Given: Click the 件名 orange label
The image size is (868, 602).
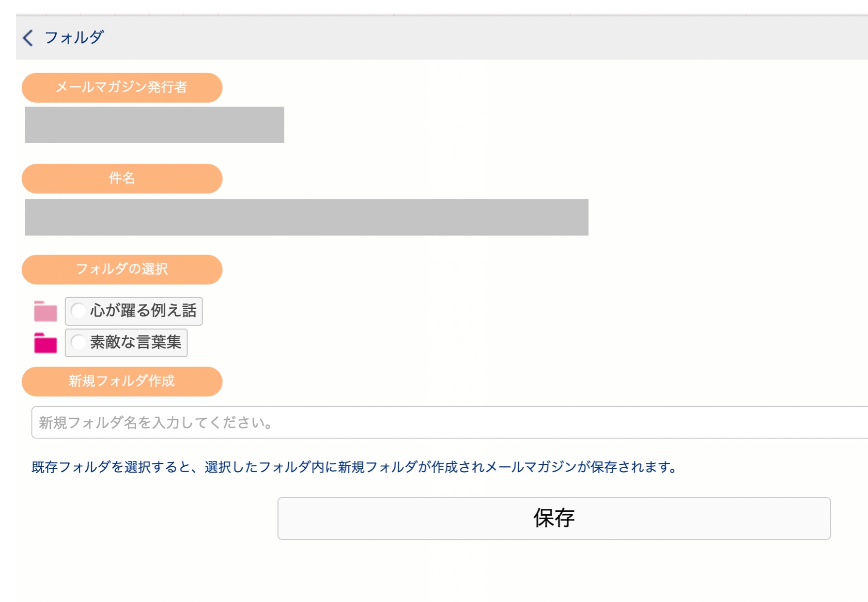Looking at the screenshot, I should pyautogui.click(x=122, y=179).
